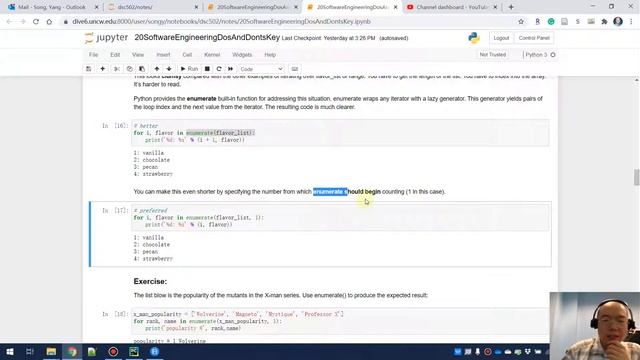Click the Dropbox tray icon
Image resolution: width=640 pixels, height=360 pixels.
(528, 351)
